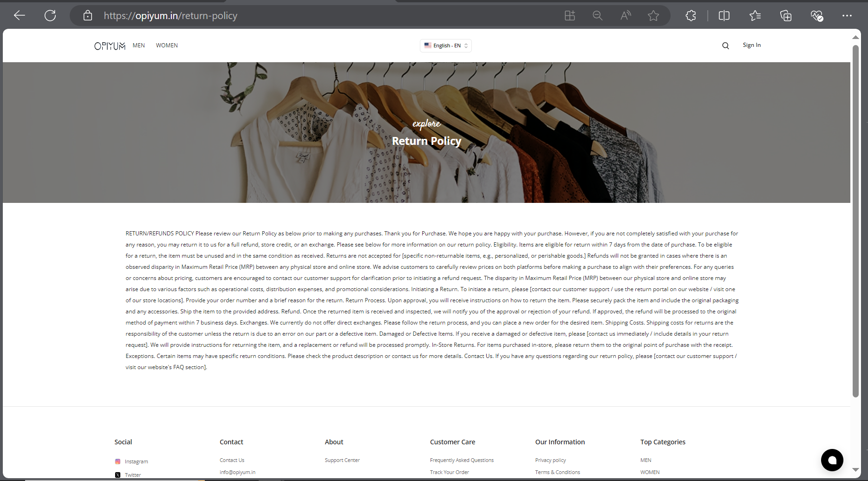Toggle split screen view icon
868x481 pixels.
pos(724,16)
